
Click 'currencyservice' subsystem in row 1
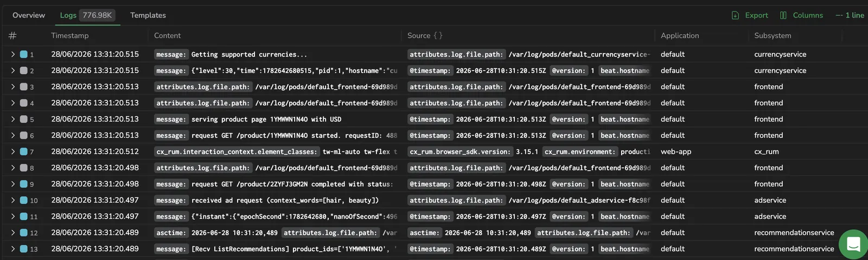[x=780, y=54]
